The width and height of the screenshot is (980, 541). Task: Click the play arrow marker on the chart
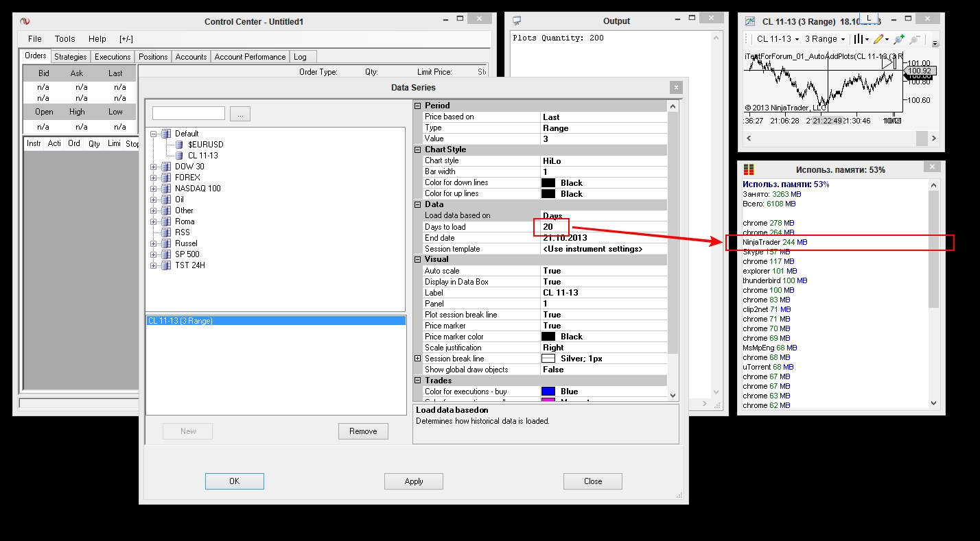tap(887, 62)
